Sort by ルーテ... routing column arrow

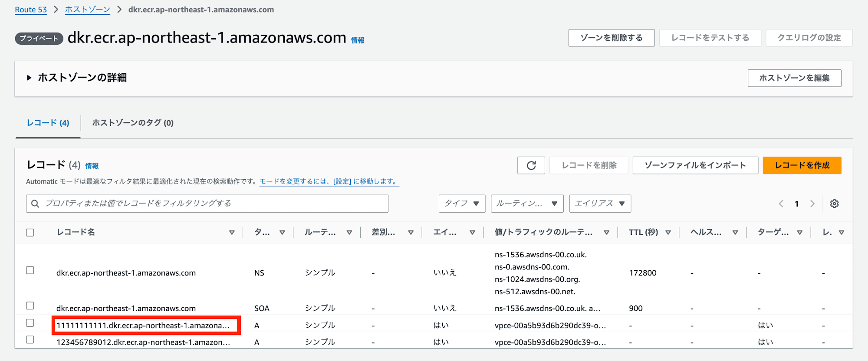(x=349, y=233)
